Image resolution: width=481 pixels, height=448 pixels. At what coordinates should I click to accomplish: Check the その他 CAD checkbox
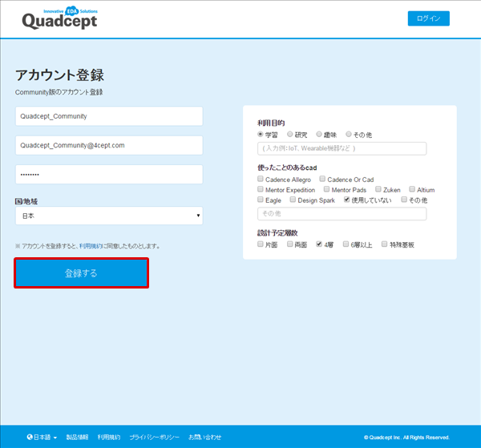coord(404,200)
